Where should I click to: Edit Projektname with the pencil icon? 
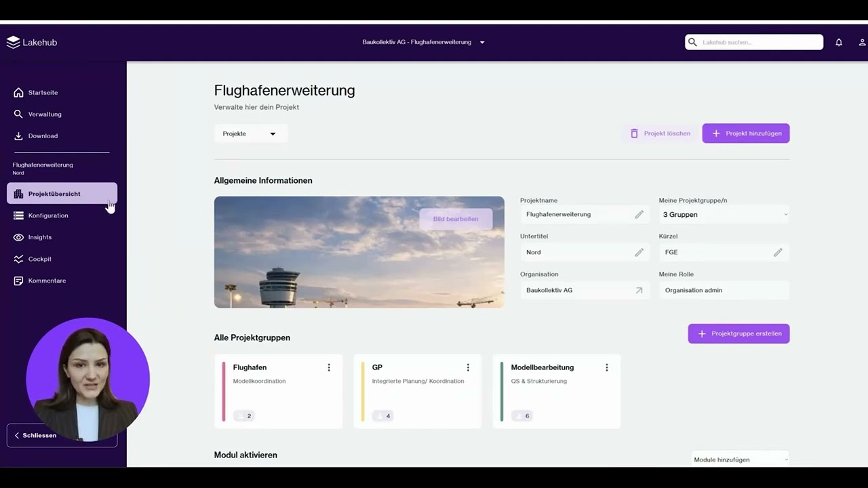click(x=639, y=214)
